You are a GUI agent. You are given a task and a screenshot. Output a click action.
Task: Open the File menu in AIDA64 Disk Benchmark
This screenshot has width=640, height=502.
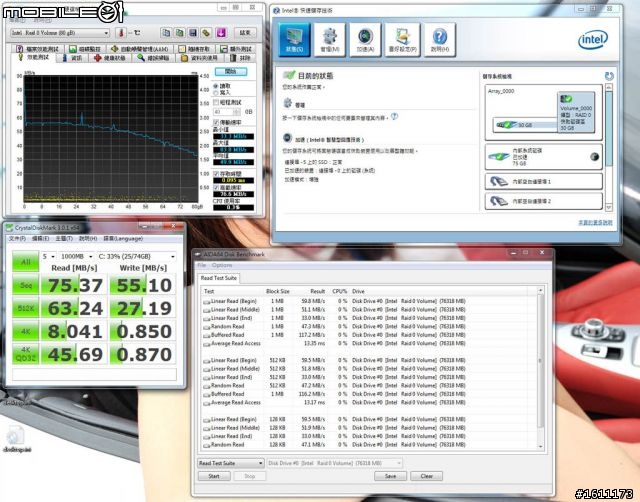(x=202, y=265)
